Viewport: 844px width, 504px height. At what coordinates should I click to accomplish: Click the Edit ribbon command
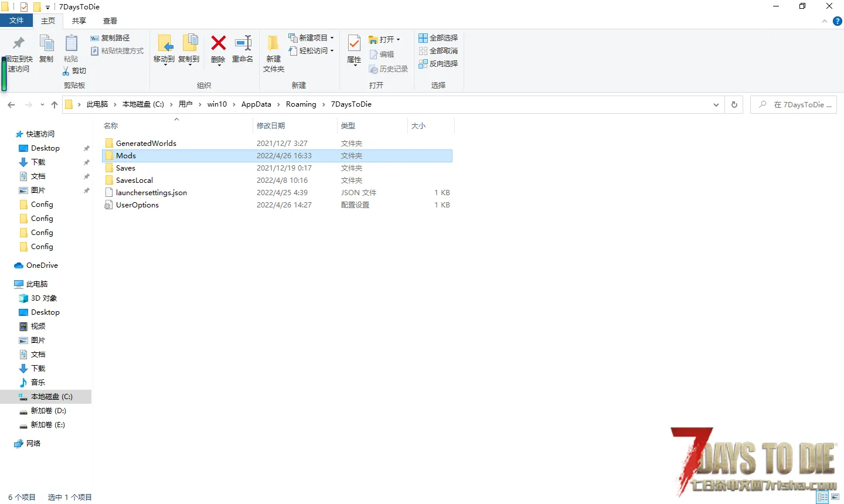pos(382,55)
